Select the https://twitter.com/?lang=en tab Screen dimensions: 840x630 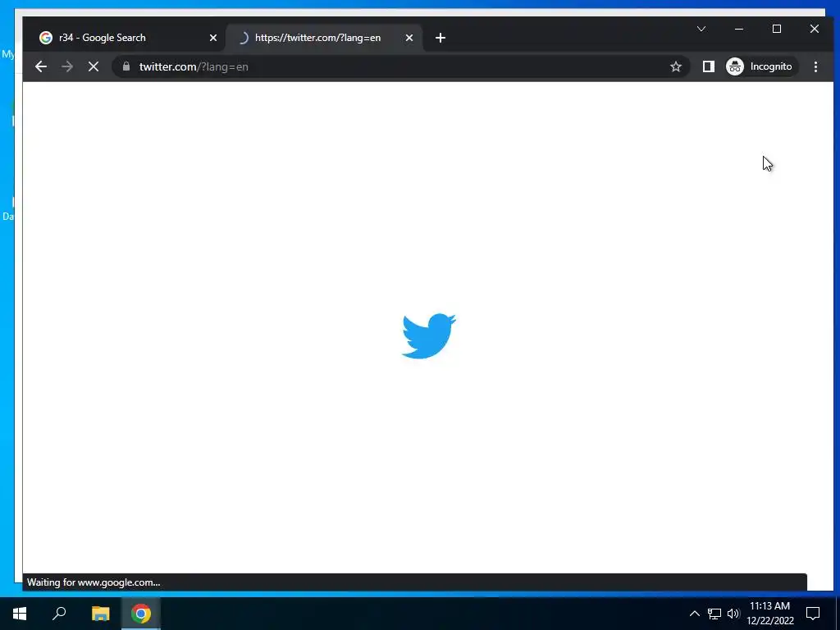[x=325, y=38]
